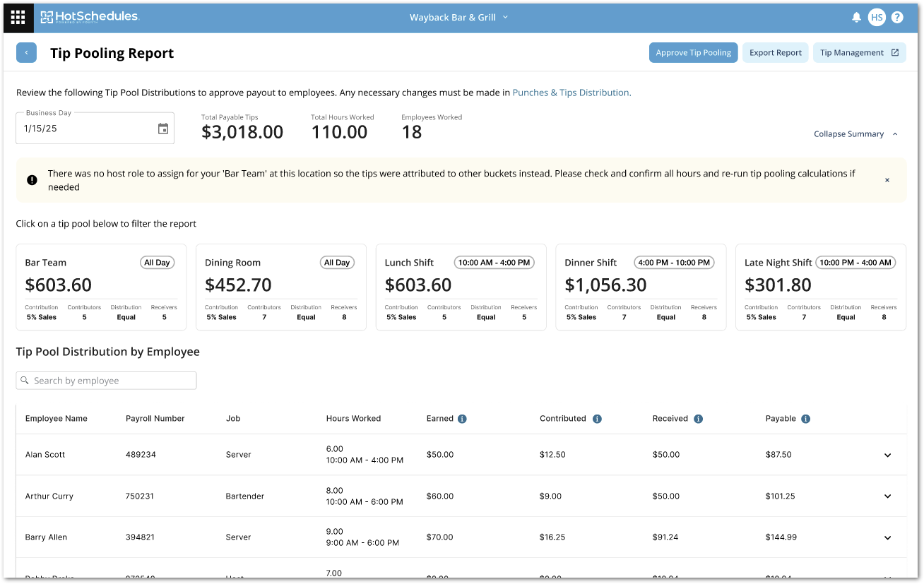
Task: Click the help question mark icon
Action: click(897, 18)
